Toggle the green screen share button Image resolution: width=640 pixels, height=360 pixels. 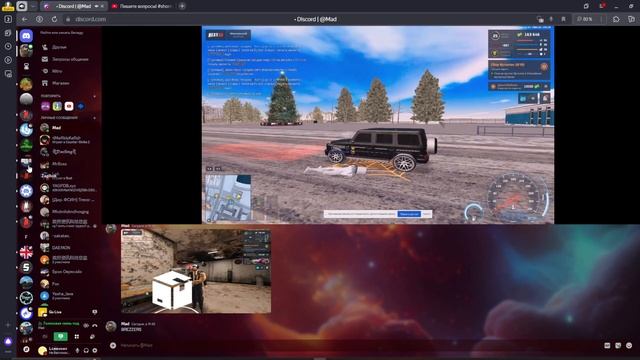click(61, 337)
